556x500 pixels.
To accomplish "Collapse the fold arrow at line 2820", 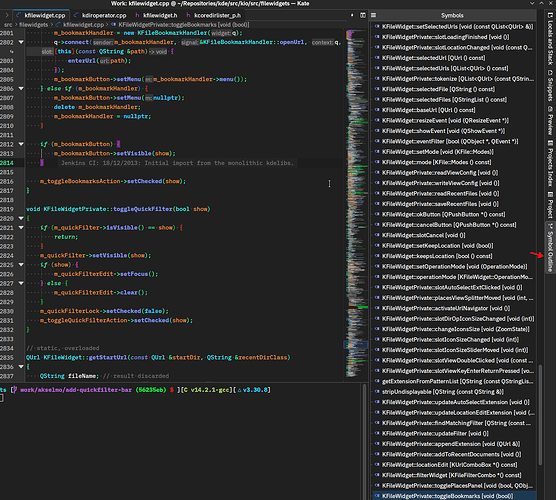I will [21, 218].
